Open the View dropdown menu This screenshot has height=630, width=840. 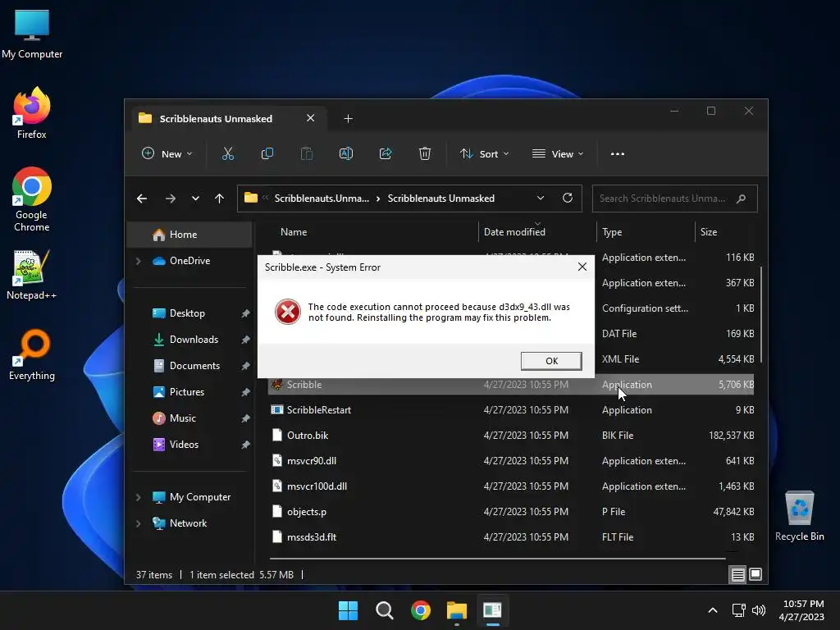coord(558,153)
